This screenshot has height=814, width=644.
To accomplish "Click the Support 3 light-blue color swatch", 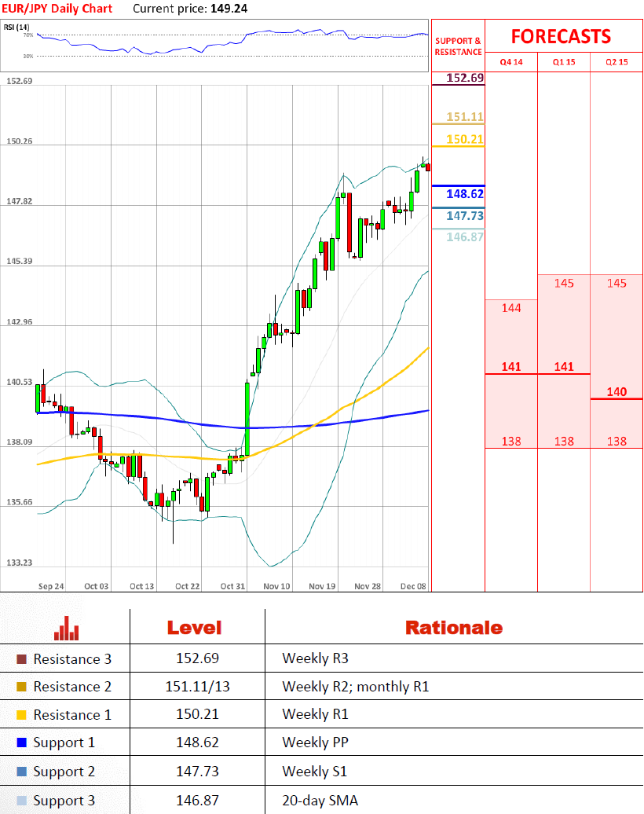I will pos(21,801).
